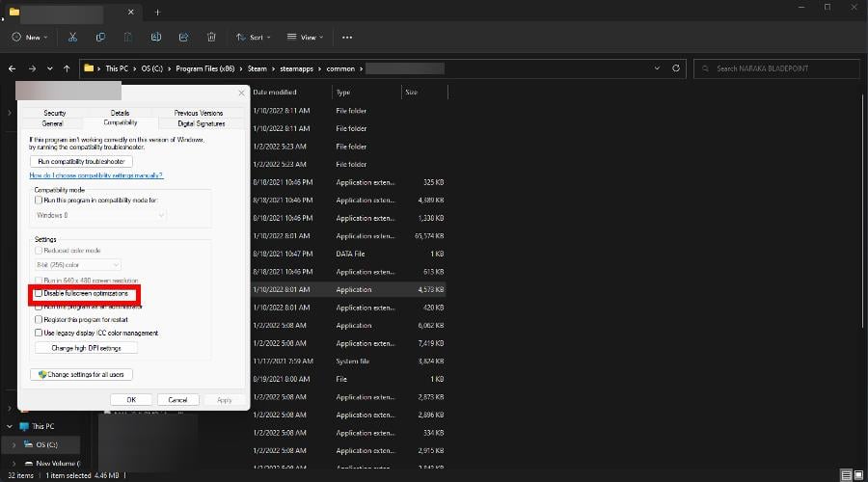Select the System file row 3,824 KB
Image resolution: width=868 pixels, height=482 pixels.
pyautogui.click(x=348, y=361)
